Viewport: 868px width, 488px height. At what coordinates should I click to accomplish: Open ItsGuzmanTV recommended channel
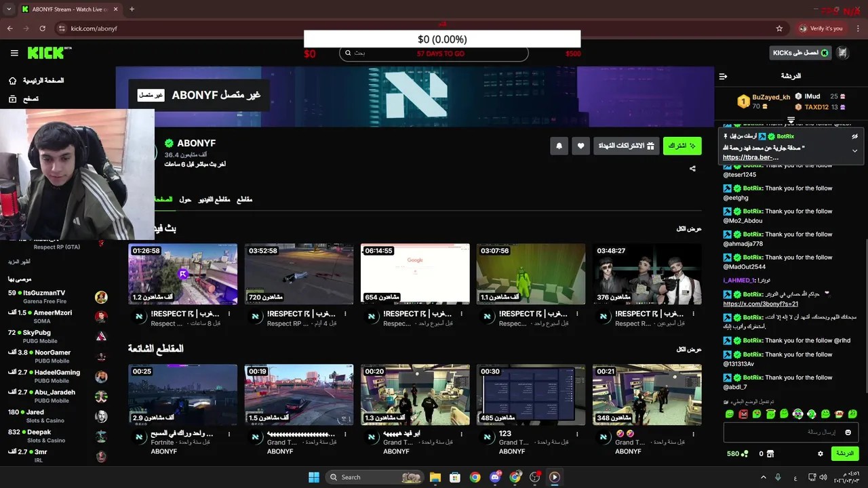[x=58, y=297]
